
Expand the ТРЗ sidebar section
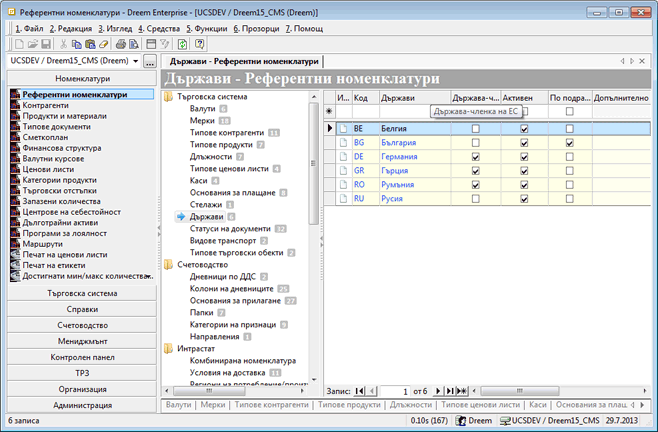point(82,373)
